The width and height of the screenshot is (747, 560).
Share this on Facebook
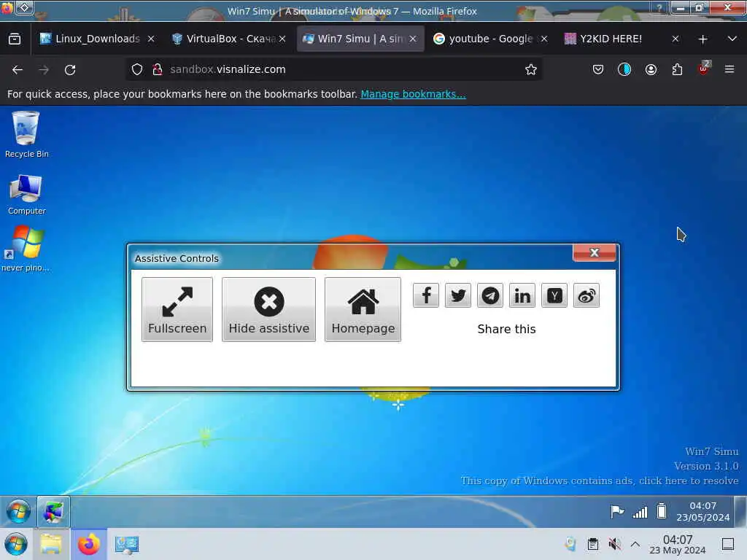(426, 295)
